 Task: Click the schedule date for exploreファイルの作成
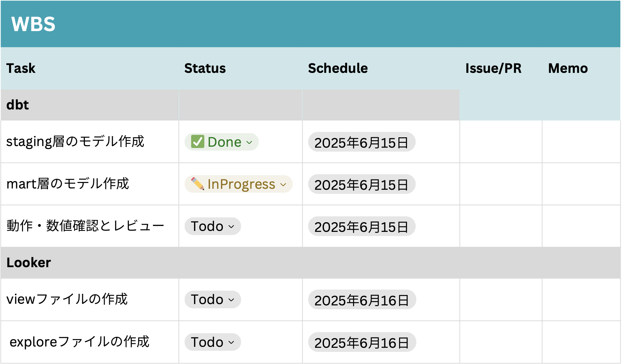point(362,342)
